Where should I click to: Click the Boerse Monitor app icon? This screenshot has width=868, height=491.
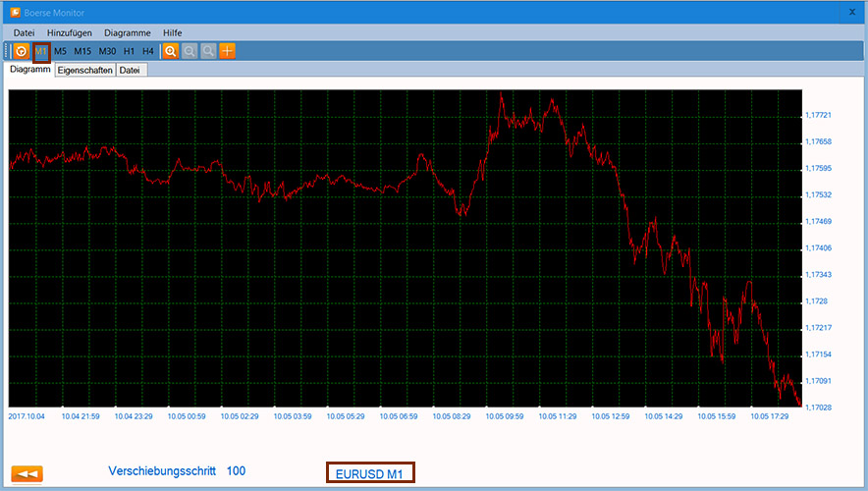(14, 13)
